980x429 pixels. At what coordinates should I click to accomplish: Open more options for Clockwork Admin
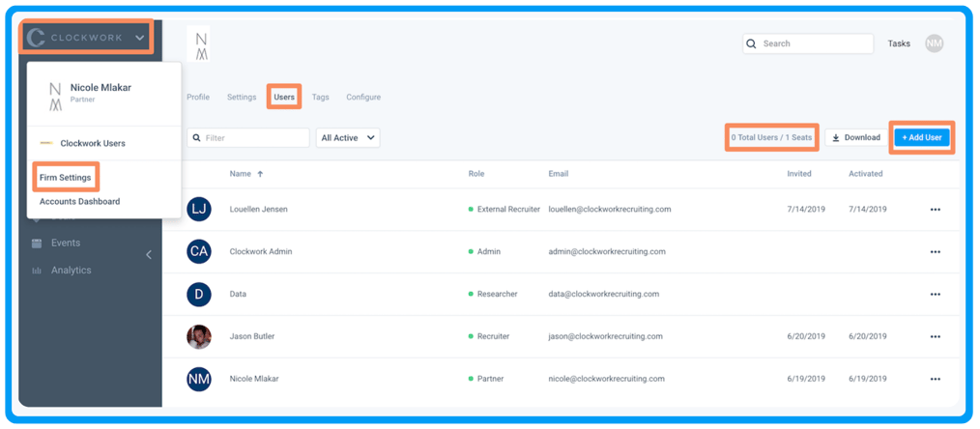click(x=935, y=252)
